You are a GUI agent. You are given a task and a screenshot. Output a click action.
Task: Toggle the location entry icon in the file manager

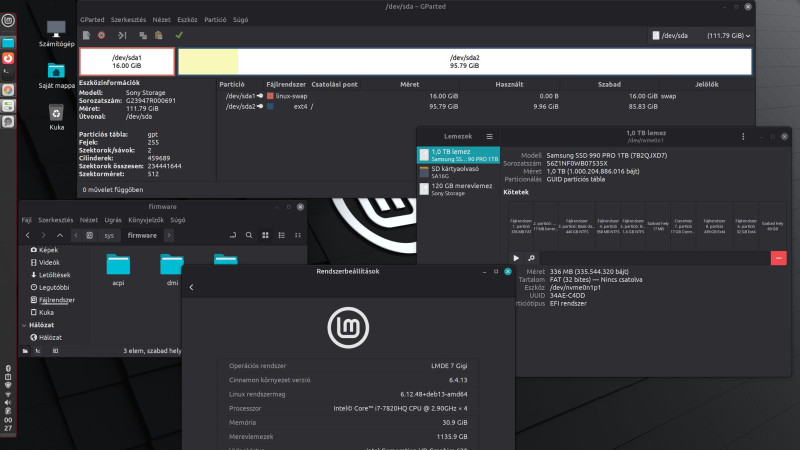[x=233, y=235]
